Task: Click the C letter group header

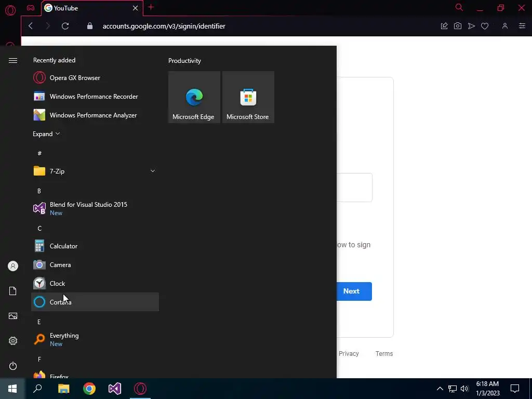Action: (39, 229)
